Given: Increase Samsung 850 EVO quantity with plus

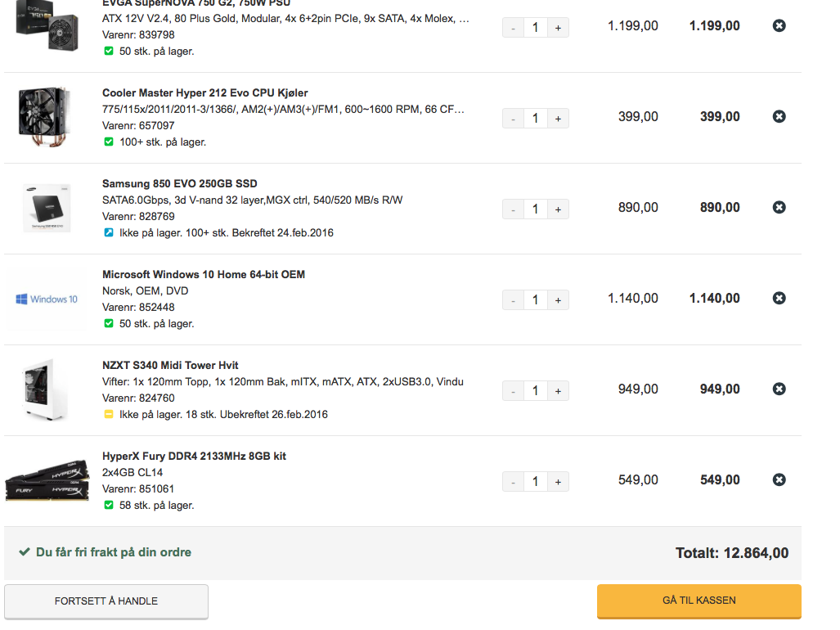Looking at the screenshot, I should (558, 209).
